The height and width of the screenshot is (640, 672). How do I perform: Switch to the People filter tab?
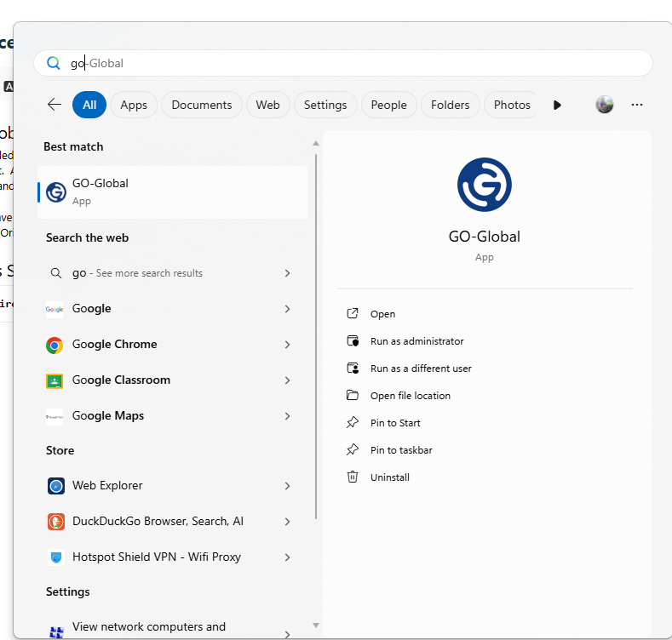point(388,105)
